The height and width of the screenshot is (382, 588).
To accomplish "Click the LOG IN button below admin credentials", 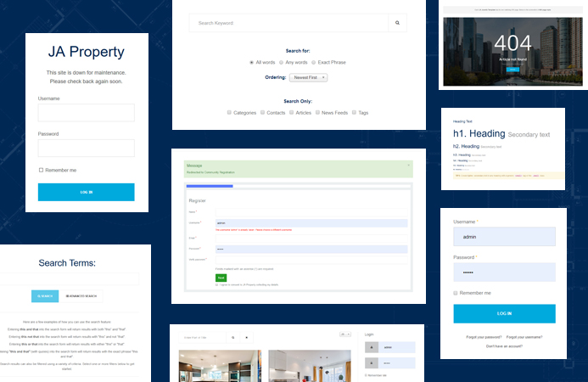I will pos(504,313).
